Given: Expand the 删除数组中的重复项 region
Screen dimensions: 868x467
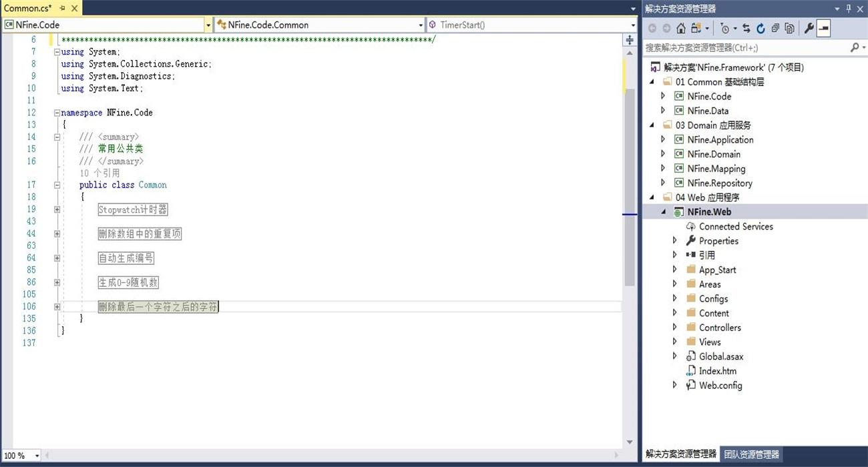Looking at the screenshot, I should (57, 233).
